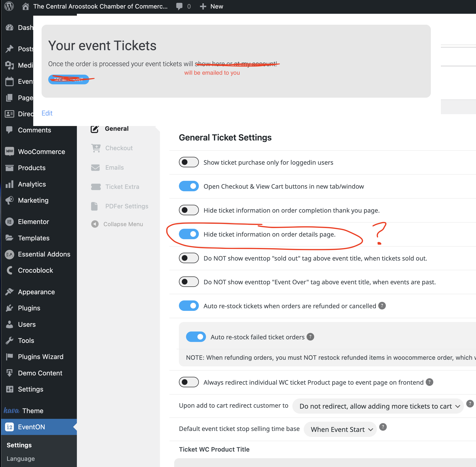The height and width of the screenshot is (467, 476).
Task: Disable Hide ticket information on order details page
Action: click(189, 234)
